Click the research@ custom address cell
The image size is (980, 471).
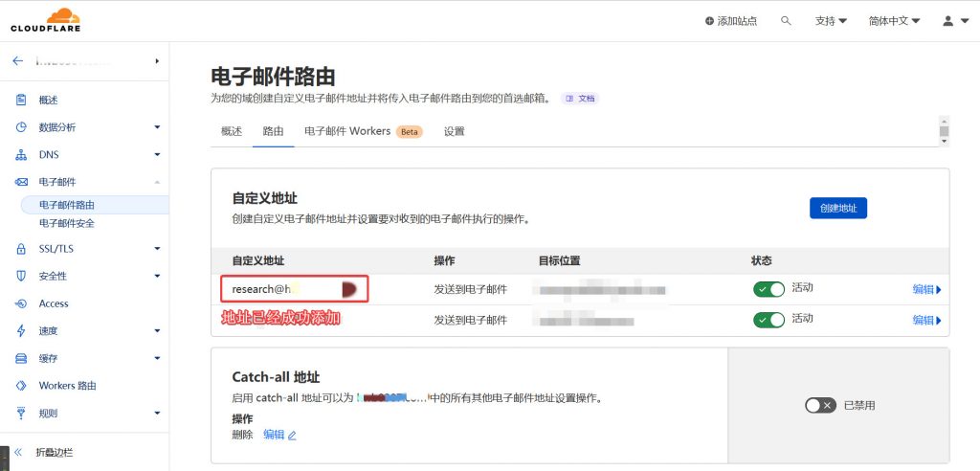[x=295, y=289]
